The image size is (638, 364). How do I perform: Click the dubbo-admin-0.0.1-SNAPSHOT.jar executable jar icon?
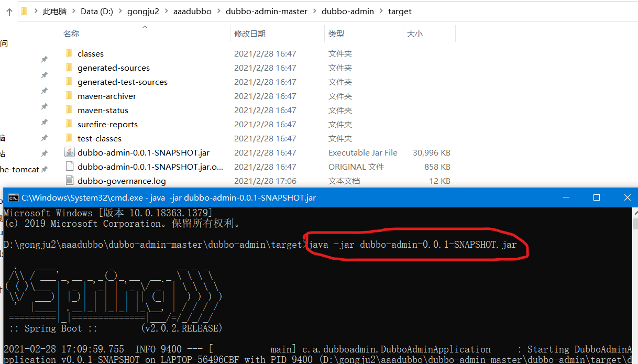coord(70,152)
